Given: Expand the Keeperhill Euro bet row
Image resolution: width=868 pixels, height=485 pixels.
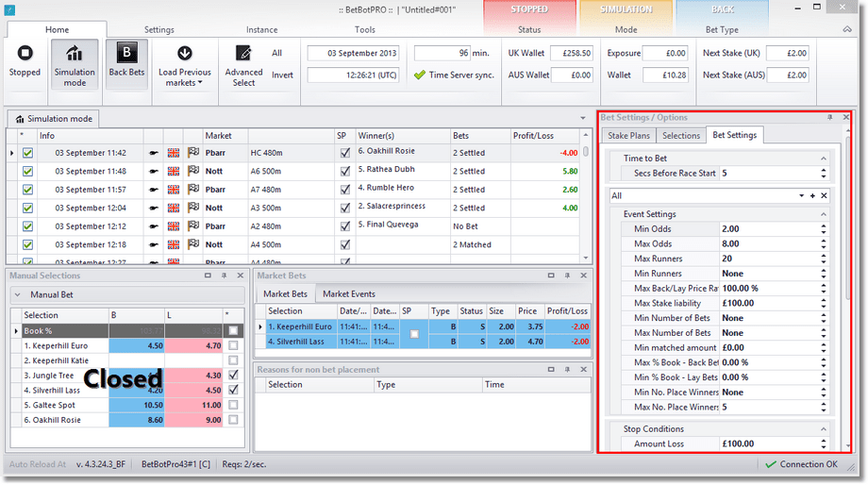Looking at the screenshot, I should click(260, 326).
